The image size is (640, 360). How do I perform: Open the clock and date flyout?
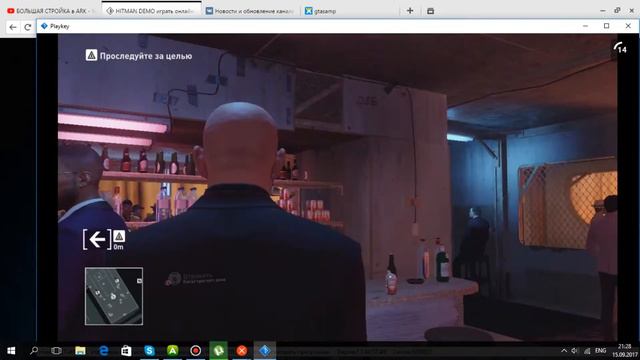coord(624,351)
